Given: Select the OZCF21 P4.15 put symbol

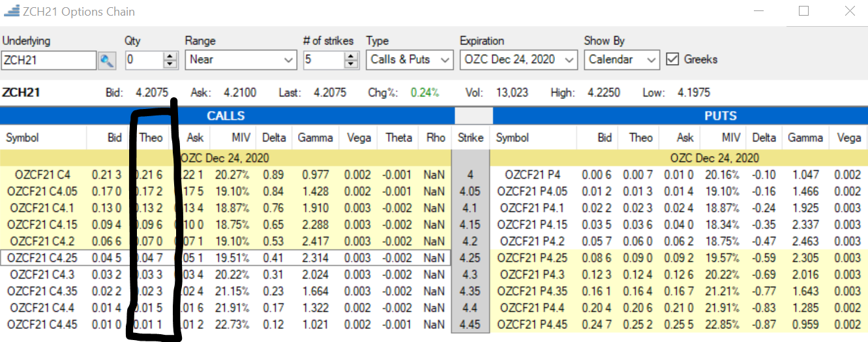Looking at the screenshot, I should 532,225.
